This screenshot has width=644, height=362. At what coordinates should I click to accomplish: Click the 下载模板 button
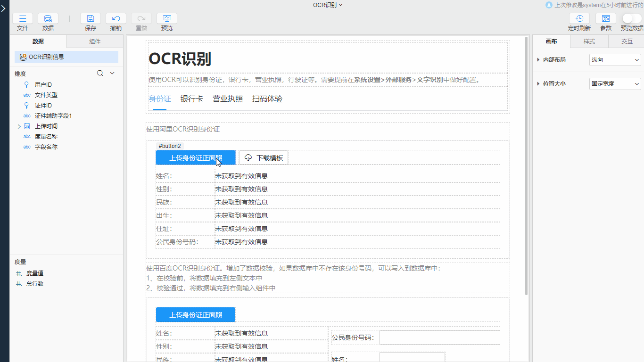(264, 158)
